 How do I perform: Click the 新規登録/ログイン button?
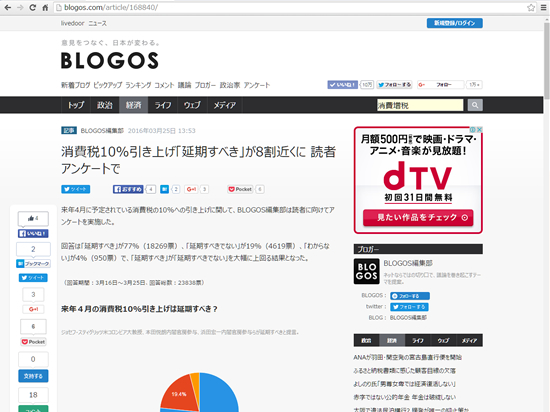[x=455, y=23]
